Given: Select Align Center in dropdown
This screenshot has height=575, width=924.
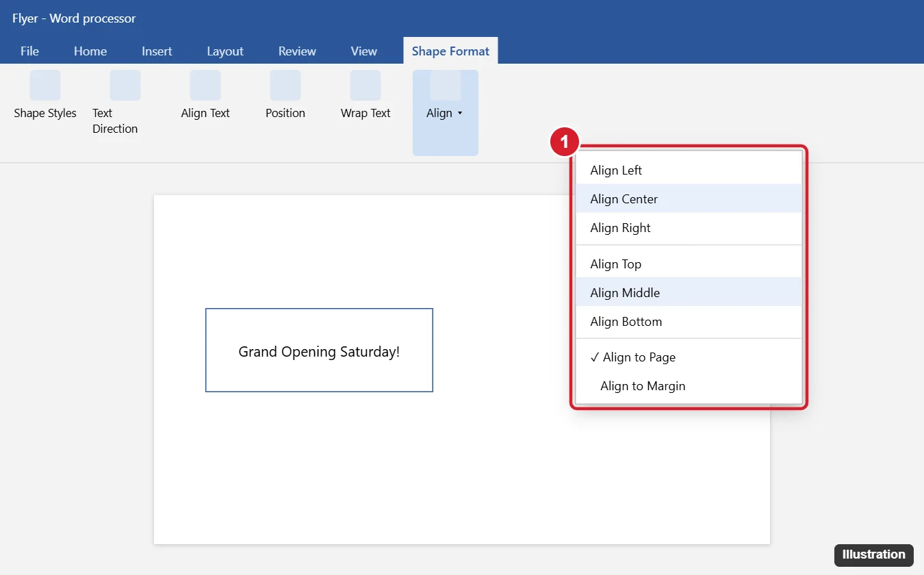Looking at the screenshot, I should click(x=689, y=199).
